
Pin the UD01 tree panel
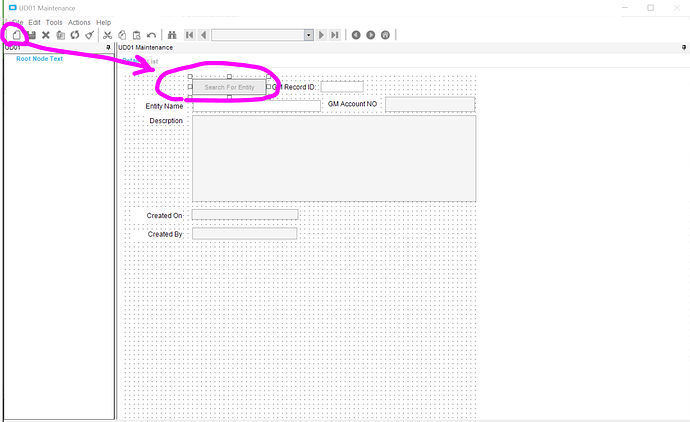point(108,47)
